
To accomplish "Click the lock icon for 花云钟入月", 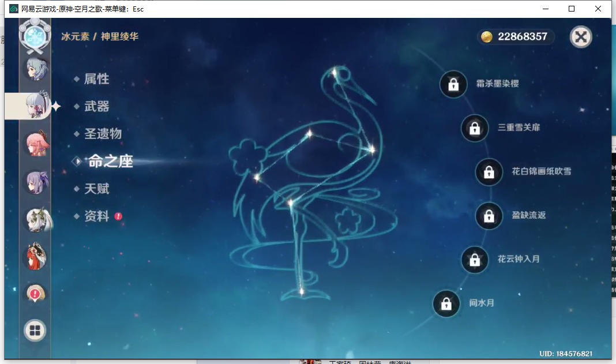I will tap(475, 260).
